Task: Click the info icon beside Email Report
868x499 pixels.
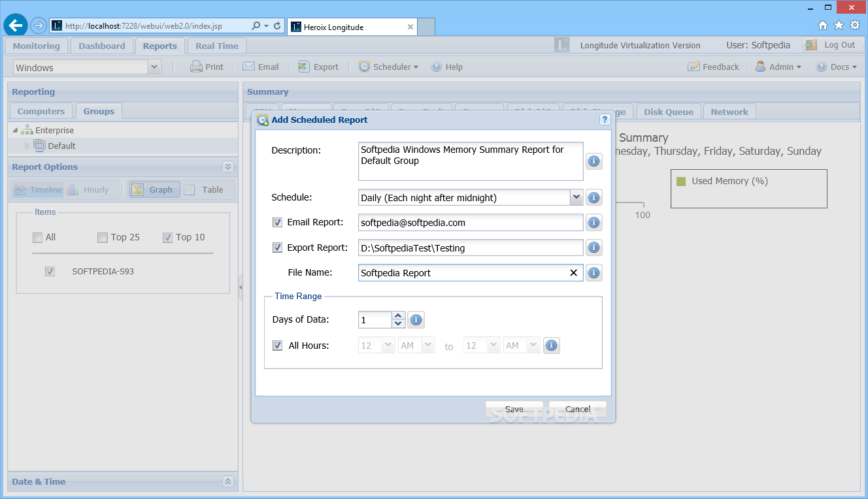Action: [594, 223]
